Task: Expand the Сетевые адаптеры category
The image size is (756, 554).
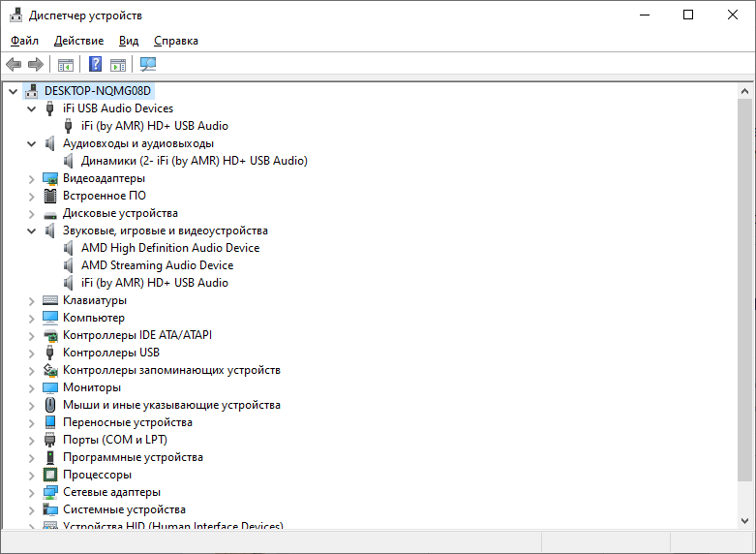Action: pyautogui.click(x=31, y=493)
